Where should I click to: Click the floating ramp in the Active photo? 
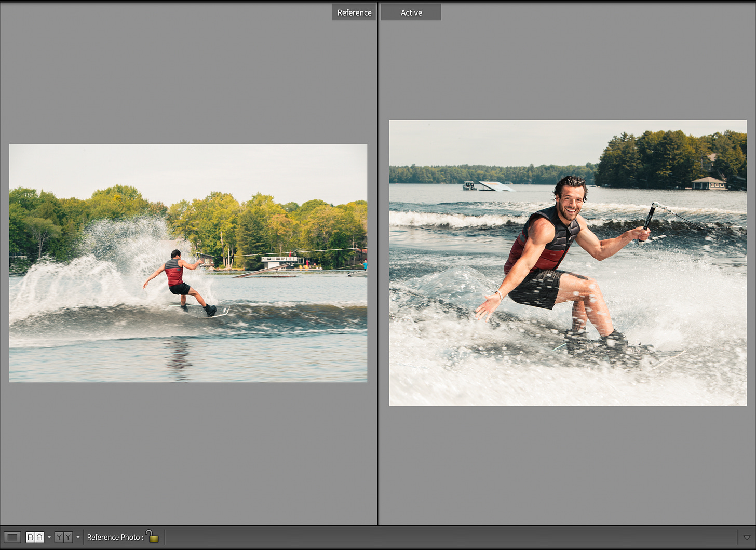[x=496, y=186]
